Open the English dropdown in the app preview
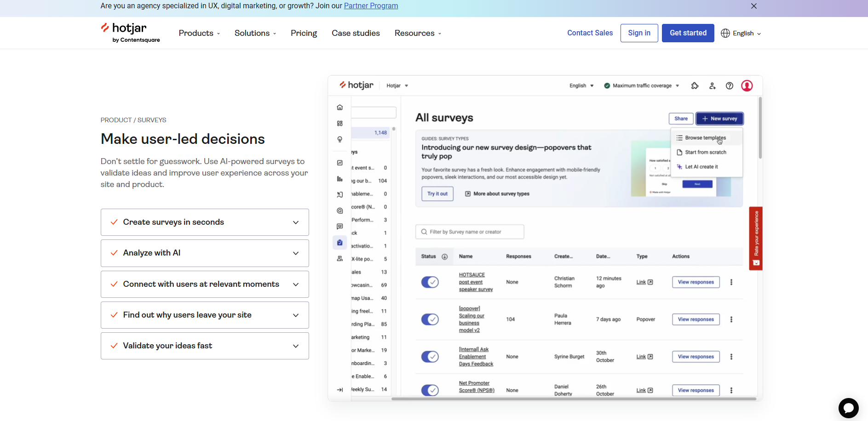The image size is (868, 421). pyautogui.click(x=581, y=85)
